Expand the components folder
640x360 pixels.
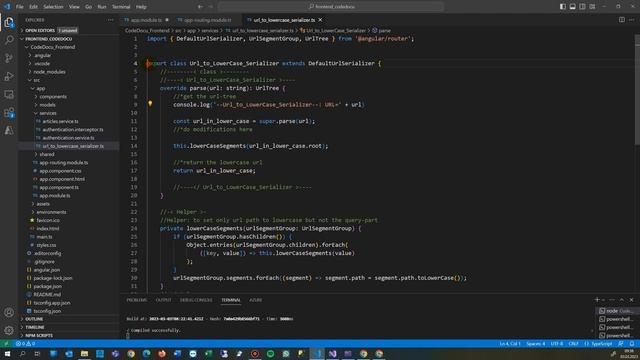click(x=69, y=96)
